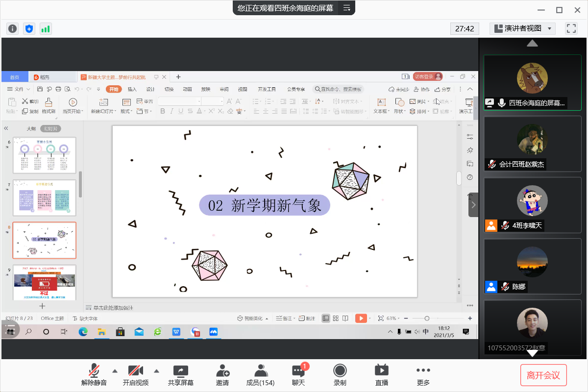Open the 成员(154) members list
The width and height of the screenshot is (588, 392).
pyautogui.click(x=260, y=375)
